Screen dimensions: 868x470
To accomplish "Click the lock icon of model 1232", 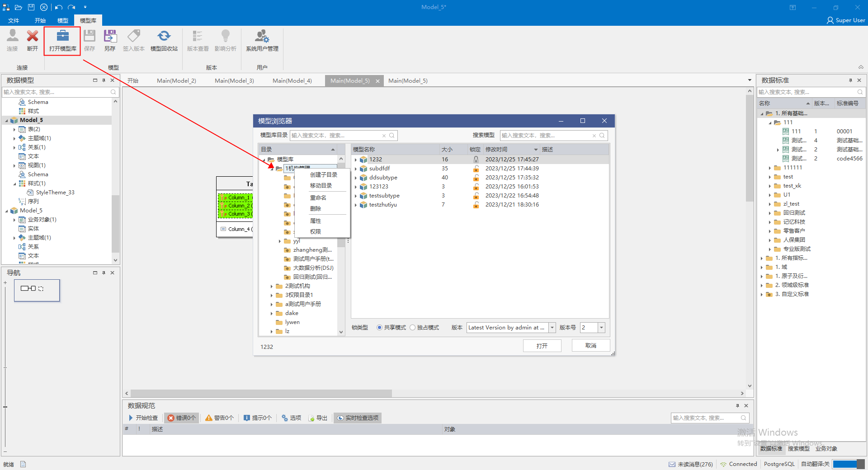I will pos(476,160).
